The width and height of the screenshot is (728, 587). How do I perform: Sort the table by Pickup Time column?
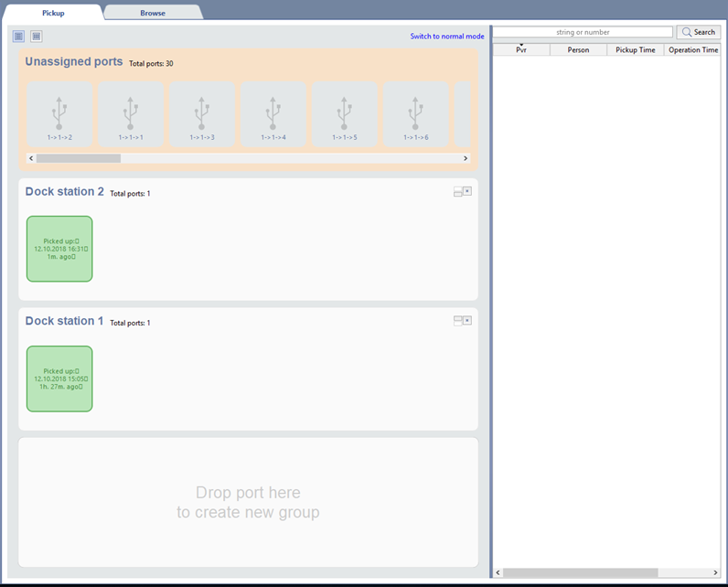tap(635, 50)
